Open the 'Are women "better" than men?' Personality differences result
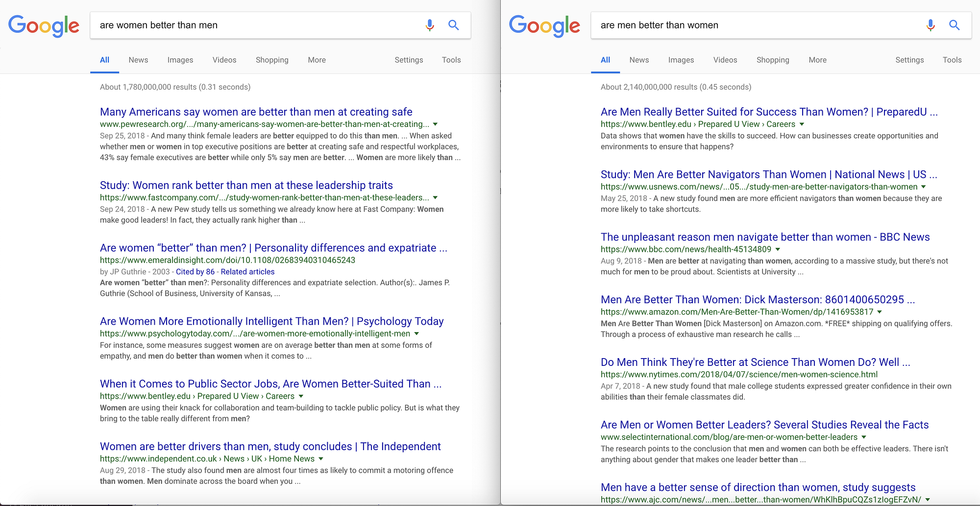 pyautogui.click(x=273, y=248)
